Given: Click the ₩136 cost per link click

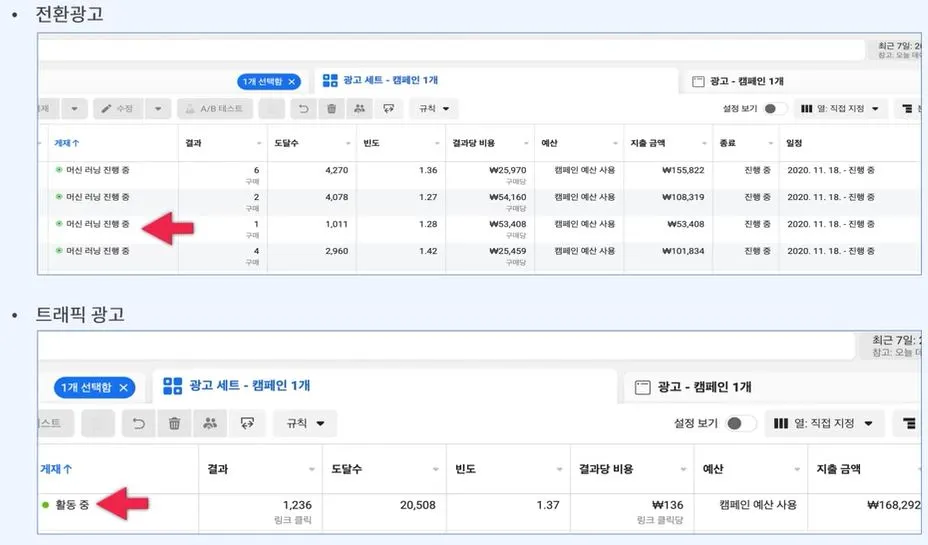Looking at the screenshot, I should point(667,505).
